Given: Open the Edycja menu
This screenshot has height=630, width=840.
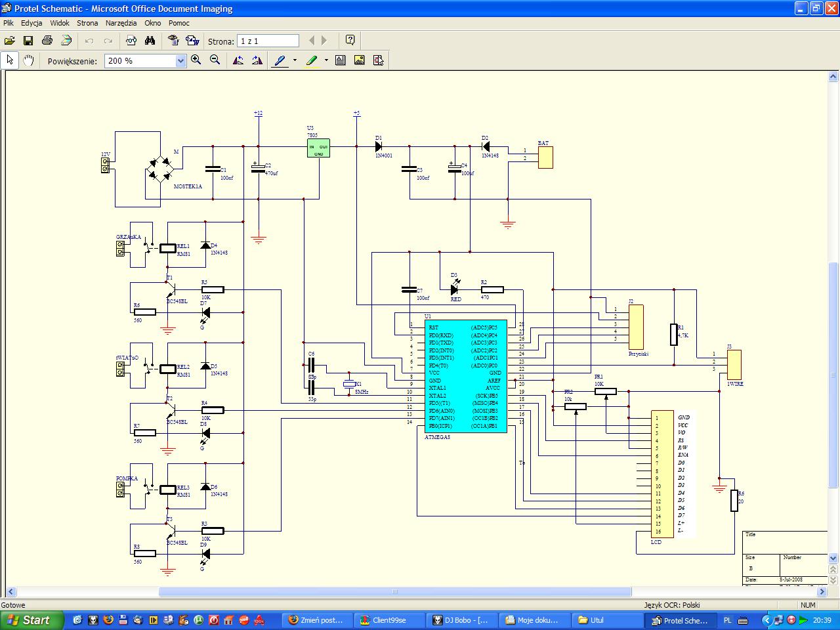Looking at the screenshot, I should click(x=31, y=23).
